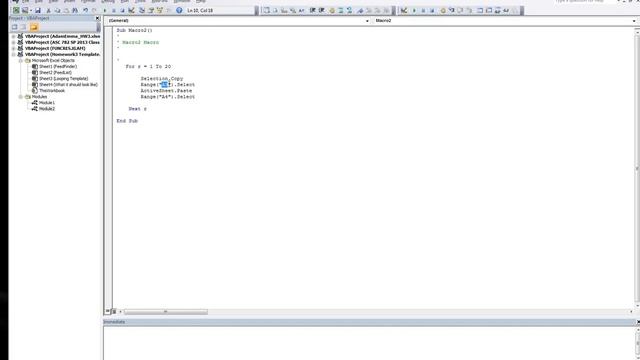Collapse the Microsoft Excel Objects folder
This screenshot has height=360, width=640.
(20, 60)
